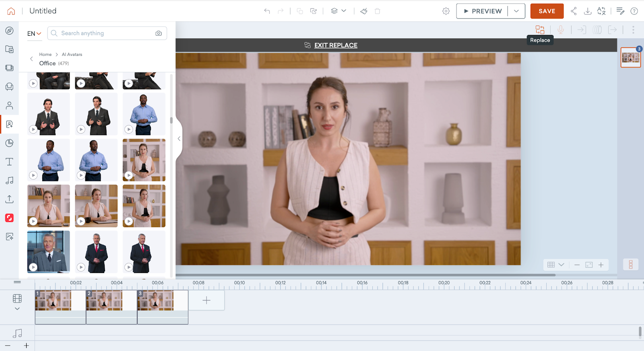This screenshot has height=351, width=644.
Task: Open the Uploads icon in sidebar
Action: (9, 199)
